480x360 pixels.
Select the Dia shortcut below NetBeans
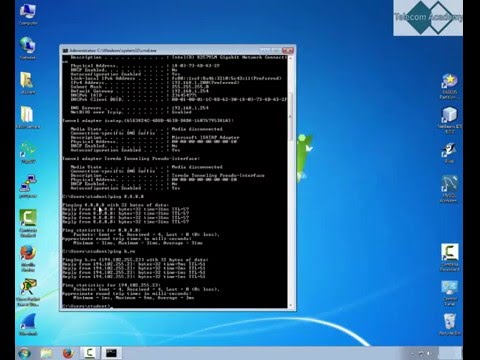click(x=449, y=153)
